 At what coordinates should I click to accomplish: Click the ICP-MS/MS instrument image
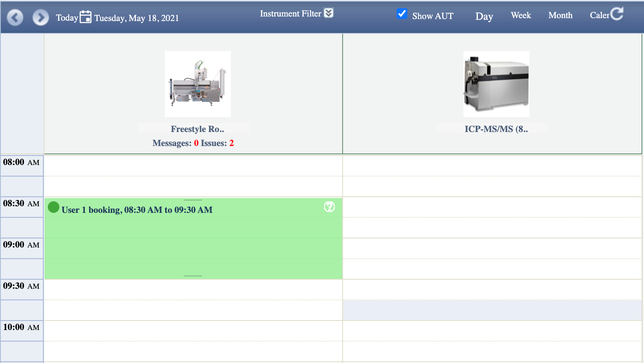pos(496,84)
